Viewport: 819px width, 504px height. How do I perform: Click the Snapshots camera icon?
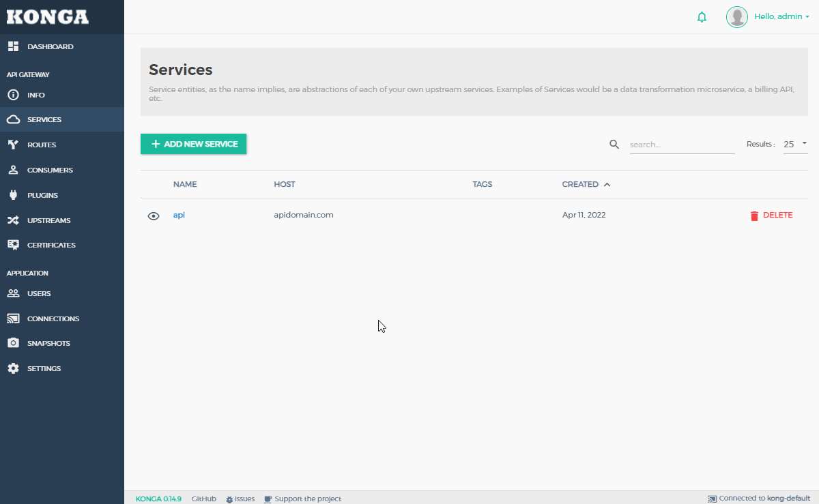pos(12,343)
